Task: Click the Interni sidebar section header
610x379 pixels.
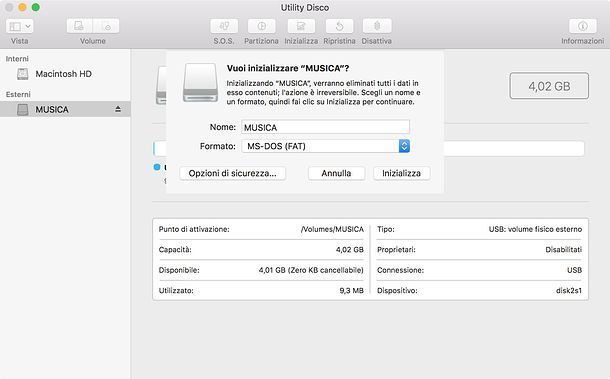Action: [17, 59]
